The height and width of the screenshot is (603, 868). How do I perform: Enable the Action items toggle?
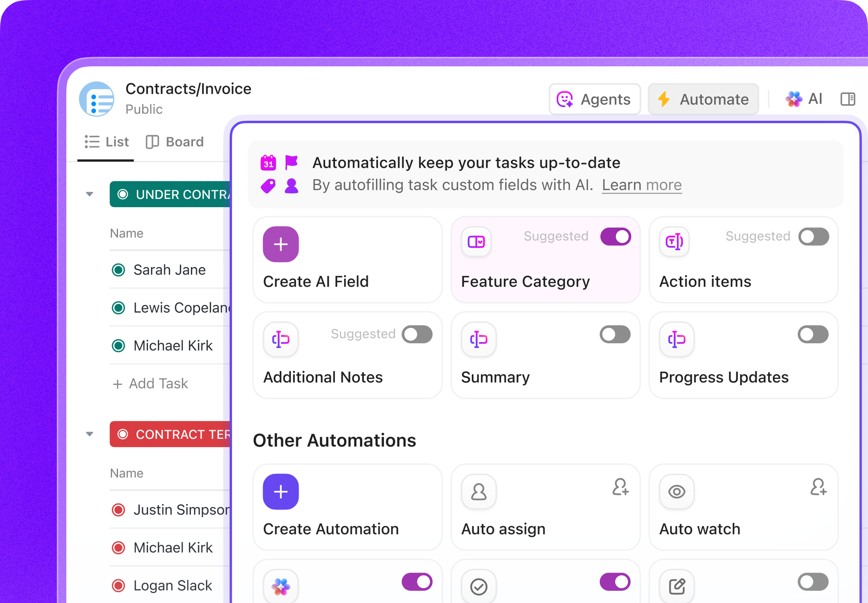point(813,237)
